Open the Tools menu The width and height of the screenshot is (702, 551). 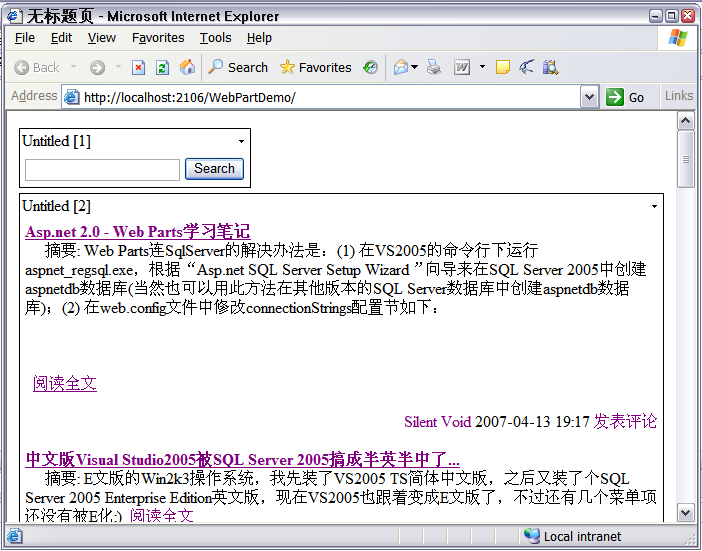(x=215, y=38)
